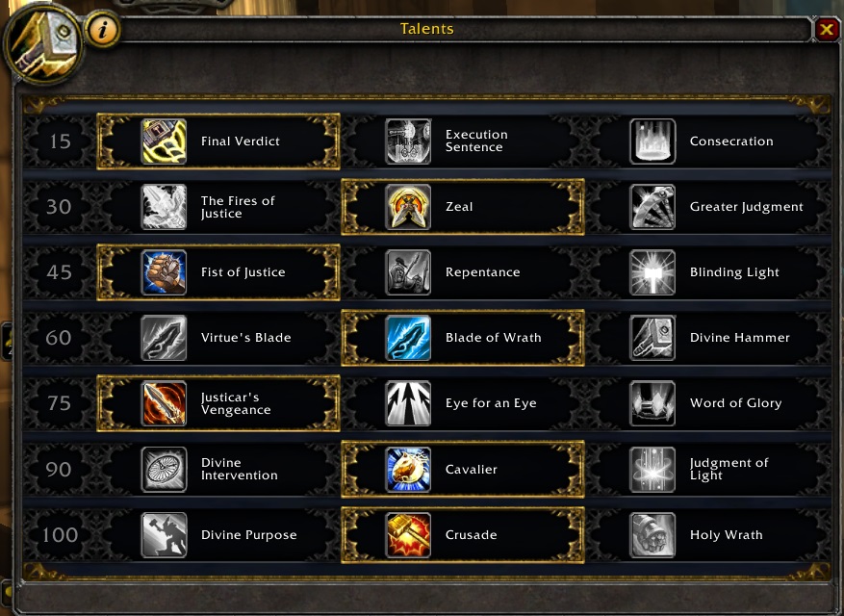Viewport: 844px width, 616px height.
Task: Choose the Eye for an Eye icon
Action: tap(408, 403)
